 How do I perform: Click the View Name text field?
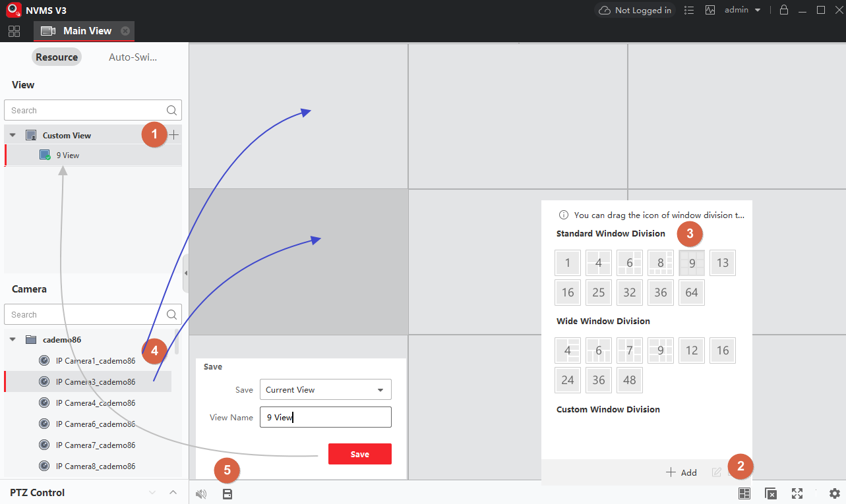coord(325,417)
